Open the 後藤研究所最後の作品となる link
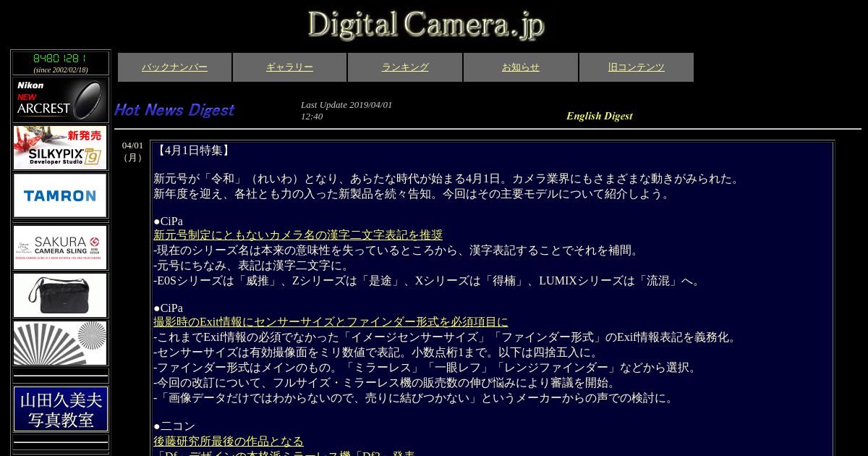This screenshot has width=868, height=456. [229, 442]
